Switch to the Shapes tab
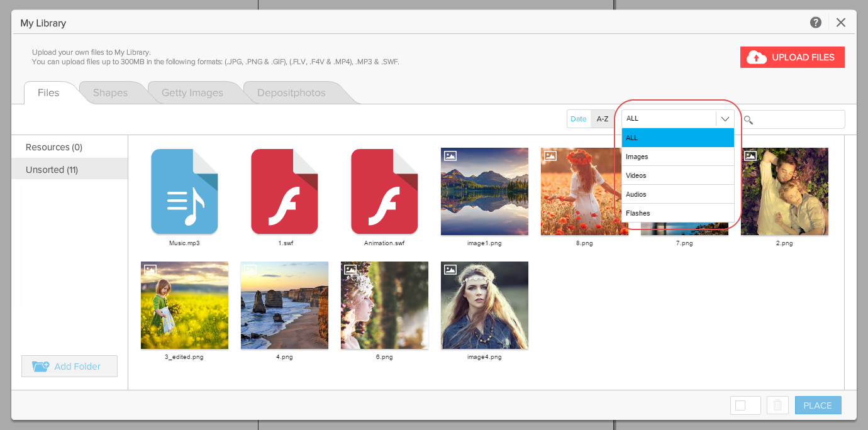This screenshot has width=868, height=430. [x=110, y=93]
